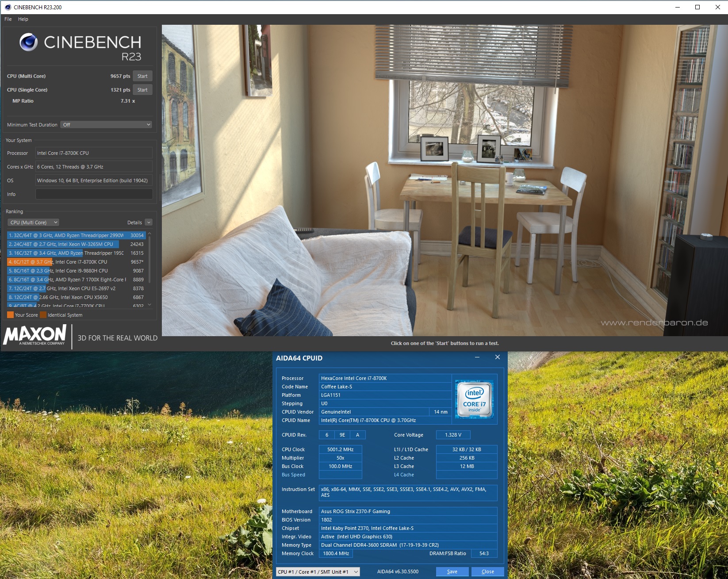Click the Cinebench R23 logo sphere
Image resolution: width=728 pixels, height=579 pixels.
29,42
